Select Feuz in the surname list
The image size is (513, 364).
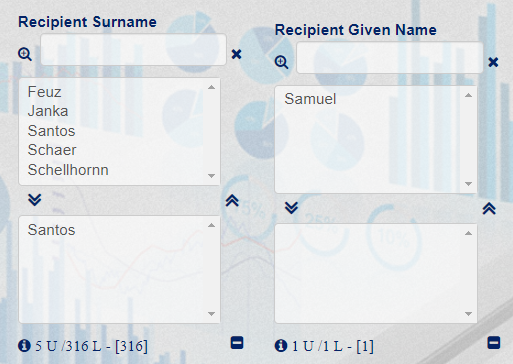[x=44, y=92]
